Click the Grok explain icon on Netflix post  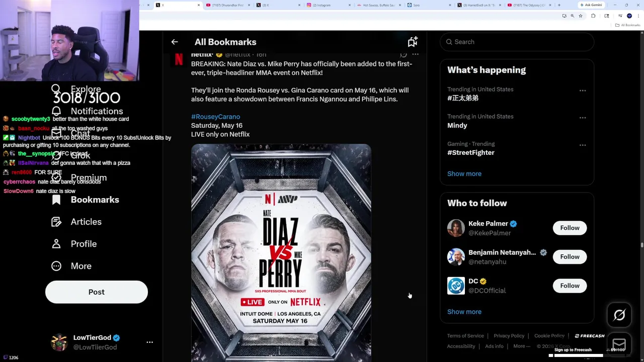(x=404, y=54)
